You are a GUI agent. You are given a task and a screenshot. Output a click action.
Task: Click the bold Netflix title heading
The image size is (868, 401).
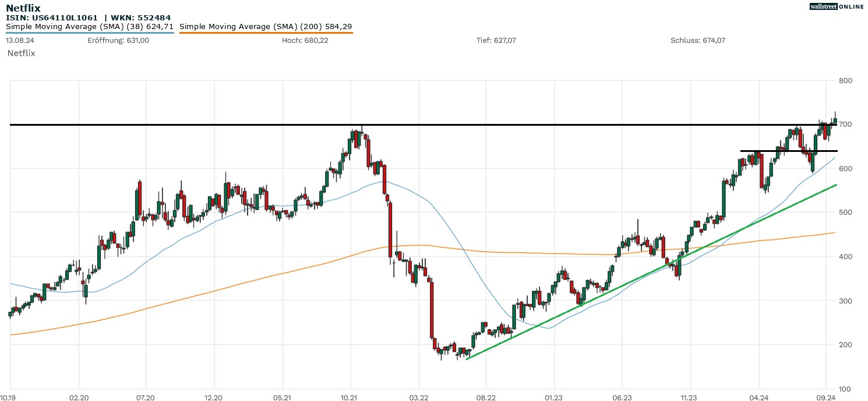23,8
